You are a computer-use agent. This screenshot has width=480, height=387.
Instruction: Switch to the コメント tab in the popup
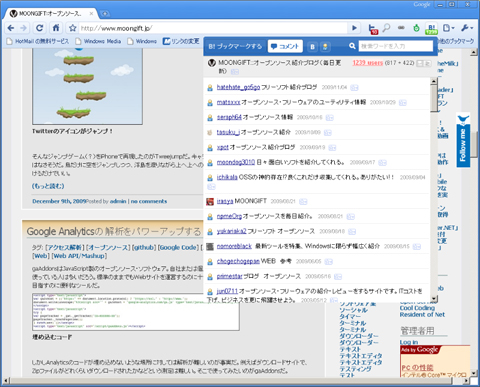click(x=285, y=46)
